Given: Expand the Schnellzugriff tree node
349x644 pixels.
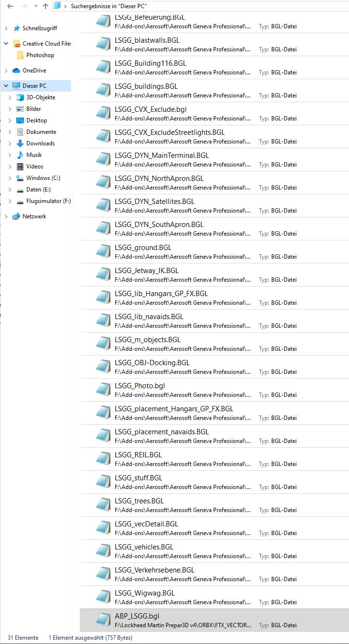Looking at the screenshot, I should coord(6,28).
